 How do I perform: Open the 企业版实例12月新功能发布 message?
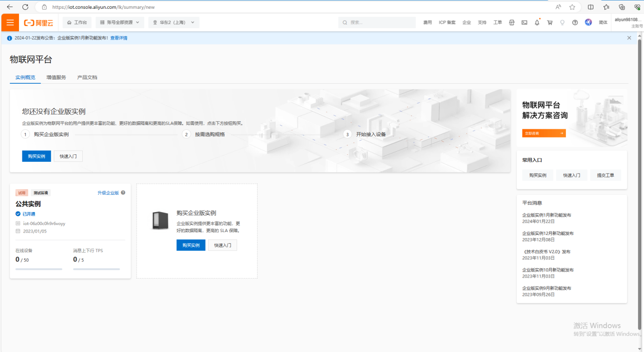coord(548,233)
